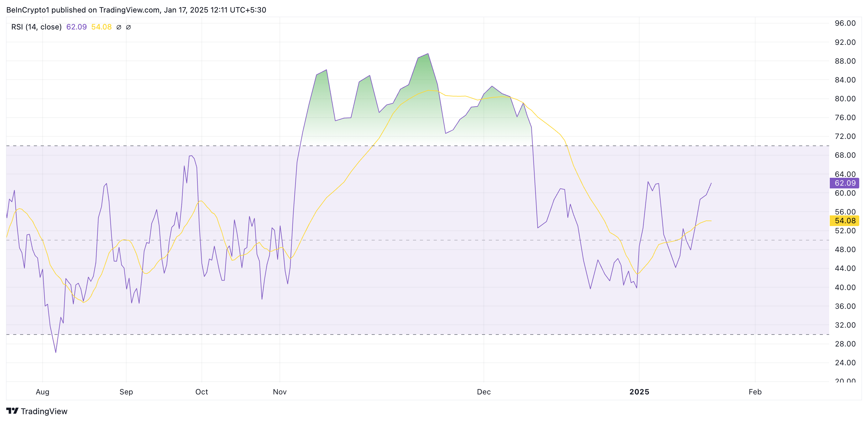The image size is (868, 422).
Task: Select the Feb label on time axis
Action: pyautogui.click(x=755, y=392)
